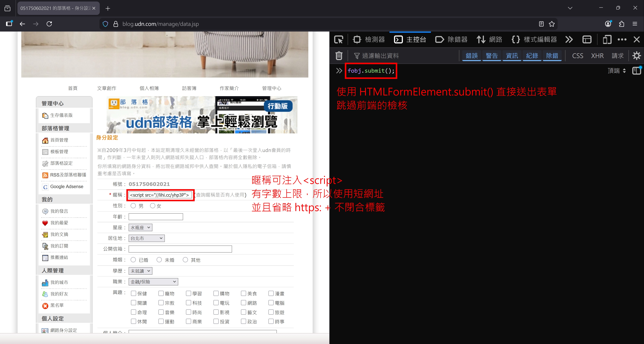Select 其他 marital status
644x344 pixels.
click(x=185, y=260)
